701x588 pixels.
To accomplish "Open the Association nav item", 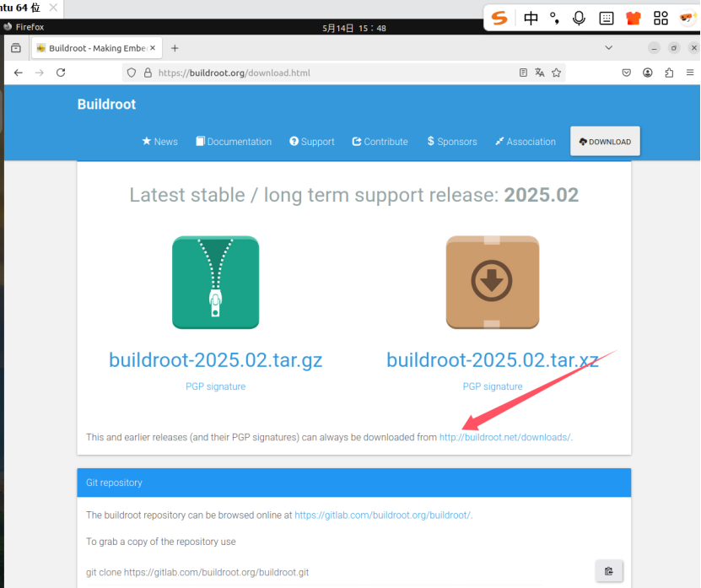I will pos(526,142).
